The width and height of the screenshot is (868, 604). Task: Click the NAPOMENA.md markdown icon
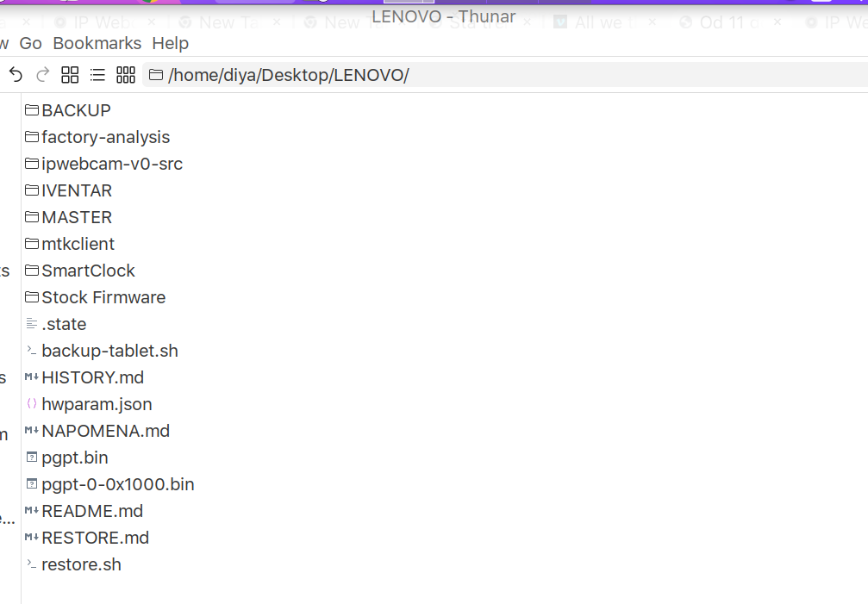coord(32,430)
